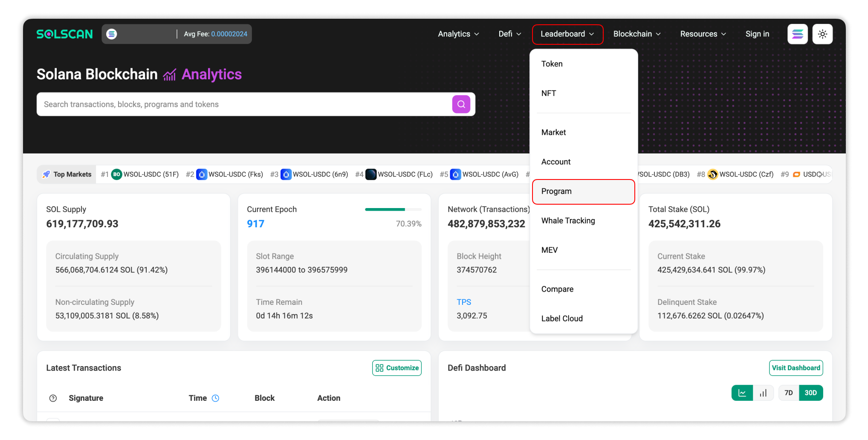Screen dimensions: 868x440
Task: Open the Customize panel for Latest Transactions
Action: pyautogui.click(x=396, y=368)
